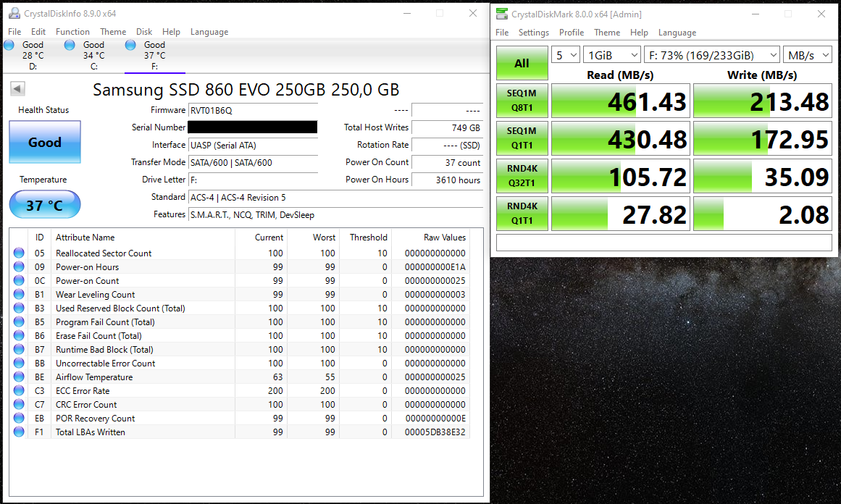Click the CrystalDiskMark title bar app icon
The image size is (841, 504).
tap(502, 14)
